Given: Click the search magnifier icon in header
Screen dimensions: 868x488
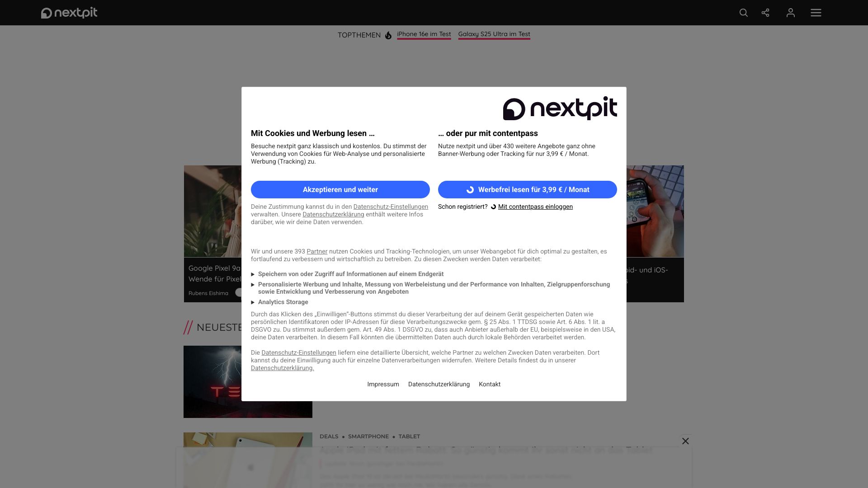Looking at the screenshot, I should coord(743,13).
